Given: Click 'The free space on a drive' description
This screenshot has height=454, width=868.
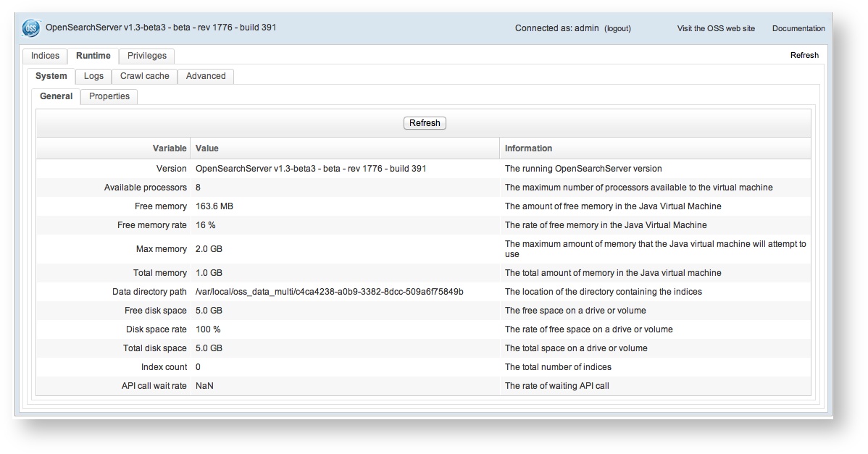Looking at the screenshot, I should coord(575,310).
